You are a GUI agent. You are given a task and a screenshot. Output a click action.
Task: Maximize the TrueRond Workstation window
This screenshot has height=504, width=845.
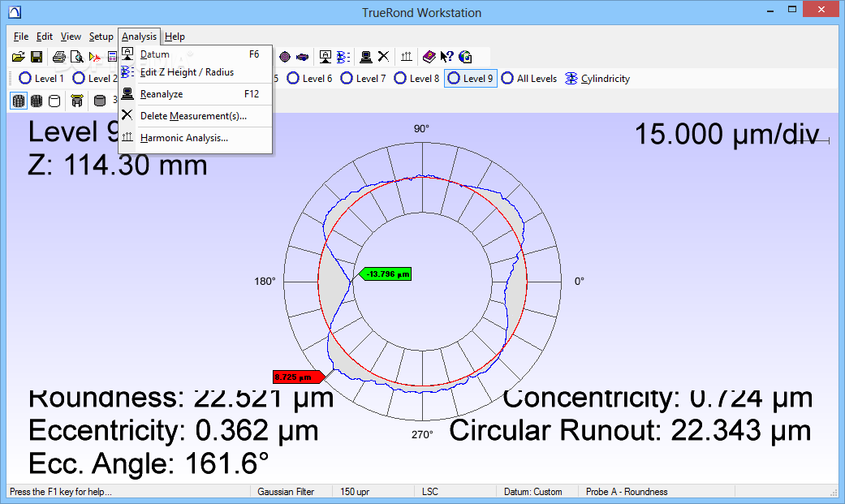point(792,9)
